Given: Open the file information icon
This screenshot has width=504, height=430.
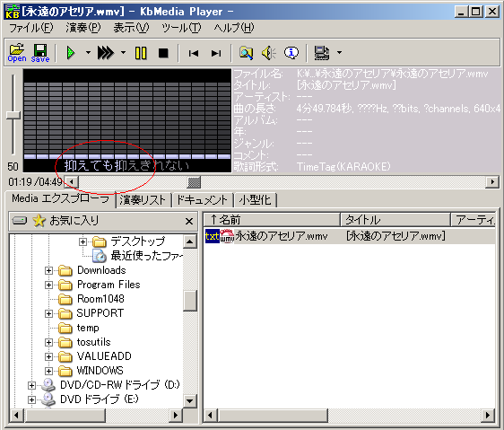Looking at the screenshot, I should click(x=291, y=53).
